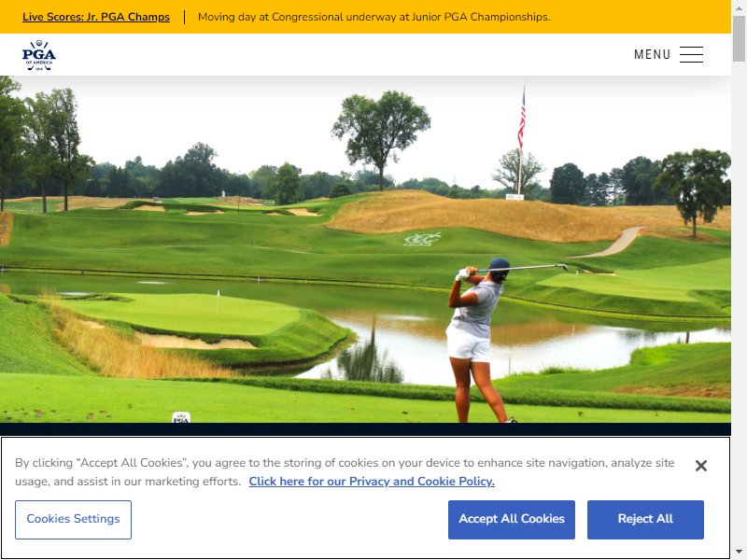Click the cookie consent message text

click(345, 472)
